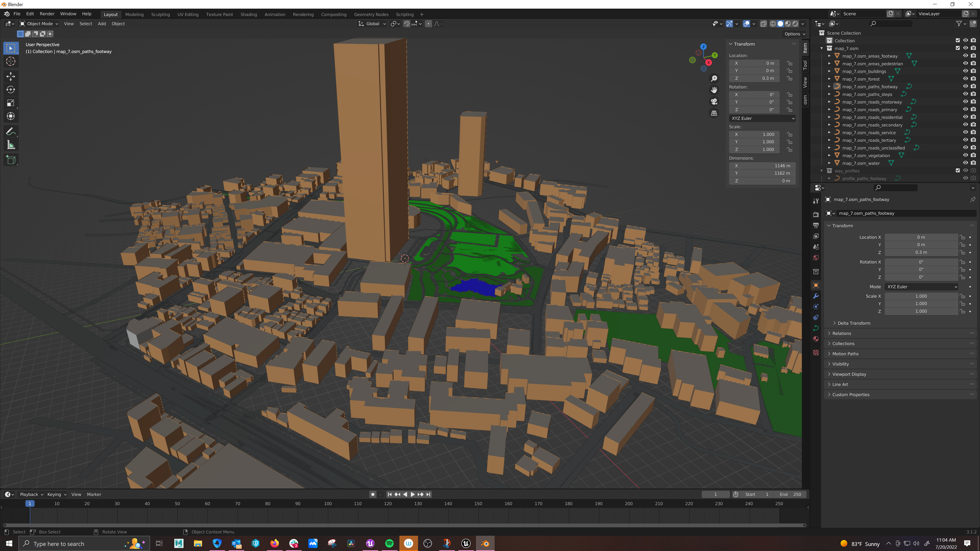Expand map_7.osm_roads_primary tree item
980x551 pixels.
[x=829, y=110]
